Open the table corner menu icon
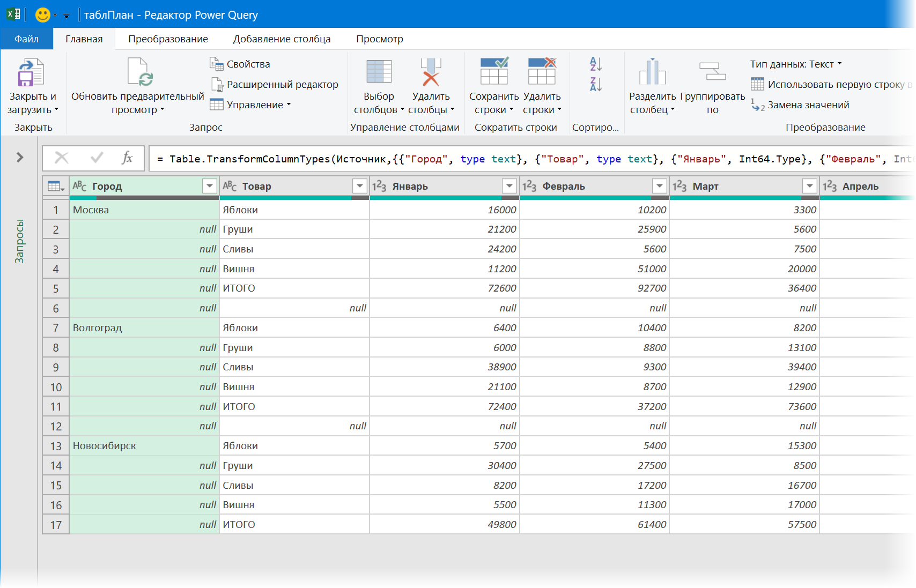916x588 pixels. pyautogui.click(x=56, y=186)
